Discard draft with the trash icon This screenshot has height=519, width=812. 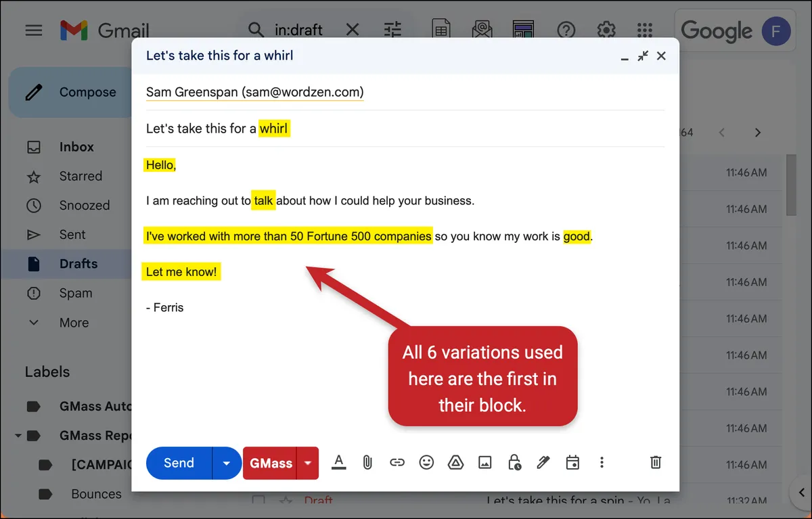[x=656, y=463]
